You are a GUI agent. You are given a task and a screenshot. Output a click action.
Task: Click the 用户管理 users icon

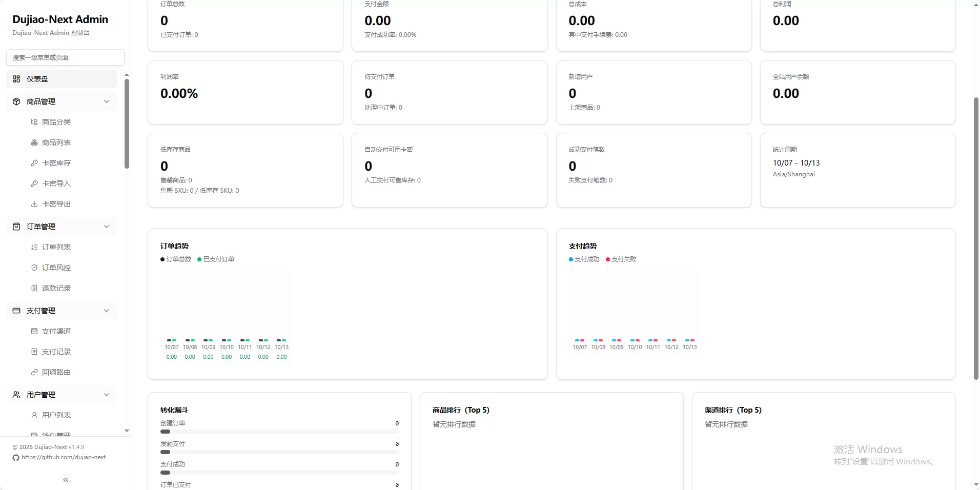pos(16,395)
